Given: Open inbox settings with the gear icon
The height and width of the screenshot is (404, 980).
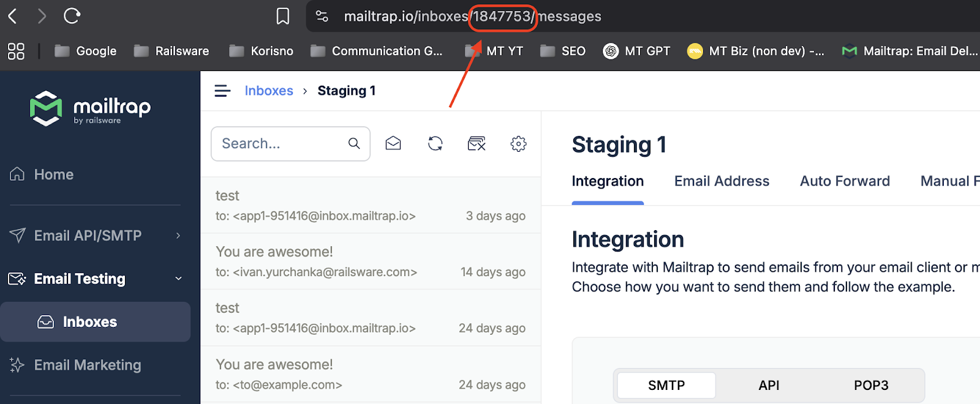Looking at the screenshot, I should click(x=519, y=144).
